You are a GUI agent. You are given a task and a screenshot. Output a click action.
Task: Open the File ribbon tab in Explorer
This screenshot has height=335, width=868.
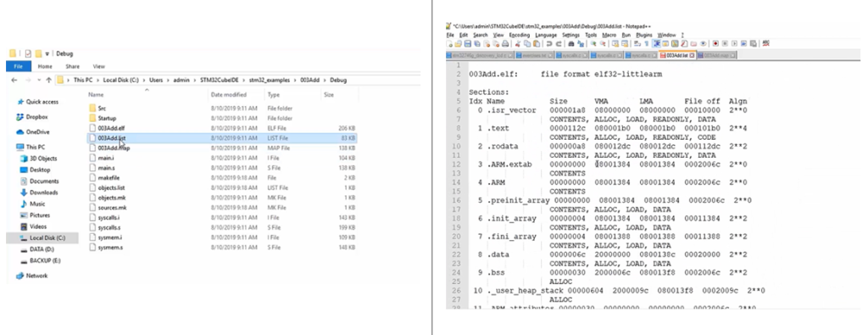tap(19, 66)
